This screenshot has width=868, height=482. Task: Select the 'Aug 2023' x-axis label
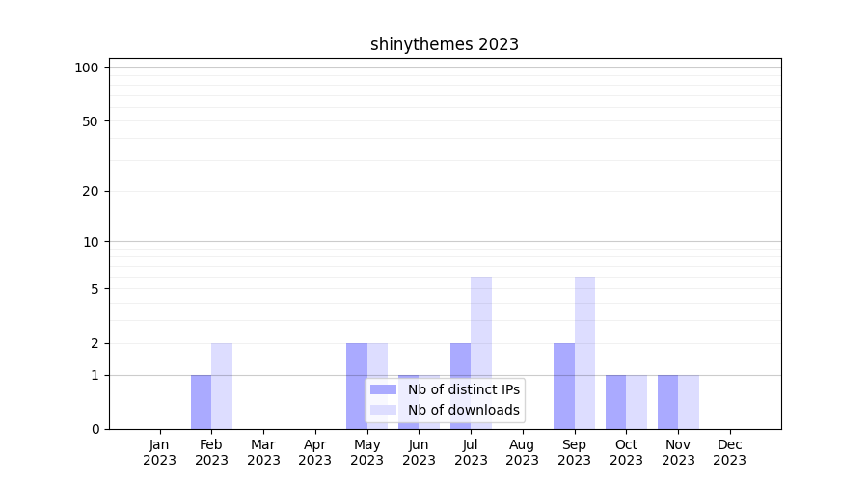(x=522, y=452)
